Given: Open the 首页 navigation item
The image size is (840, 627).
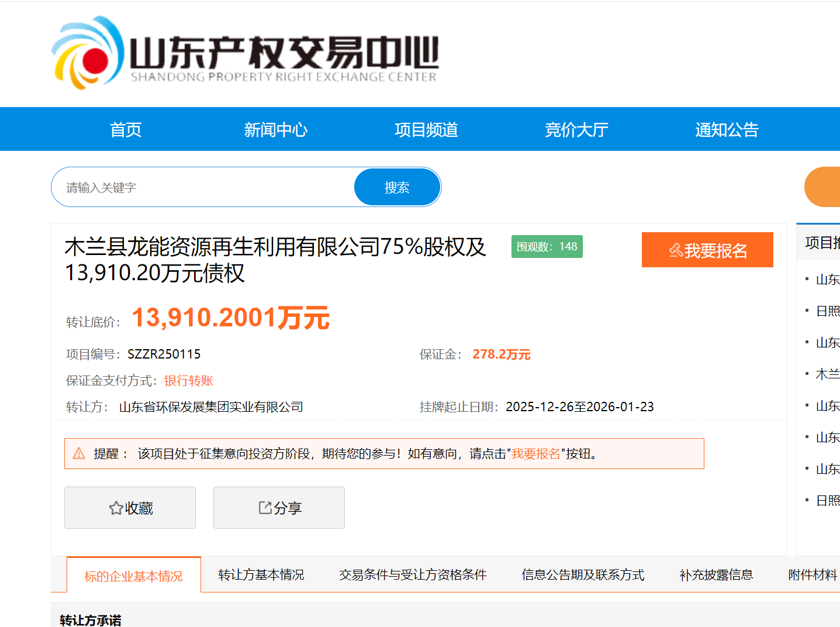Looking at the screenshot, I should [x=126, y=129].
